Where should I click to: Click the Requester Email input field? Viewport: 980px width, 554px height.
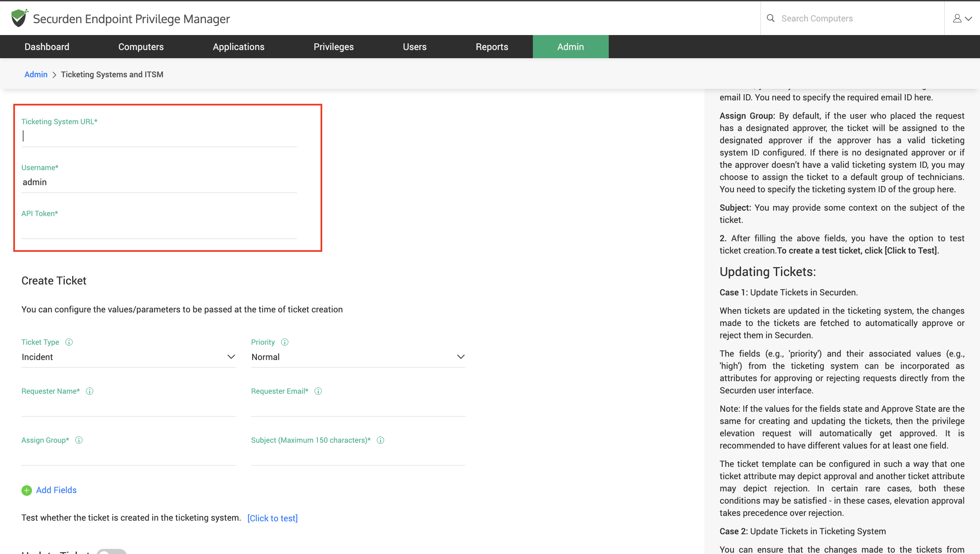pos(358,407)
